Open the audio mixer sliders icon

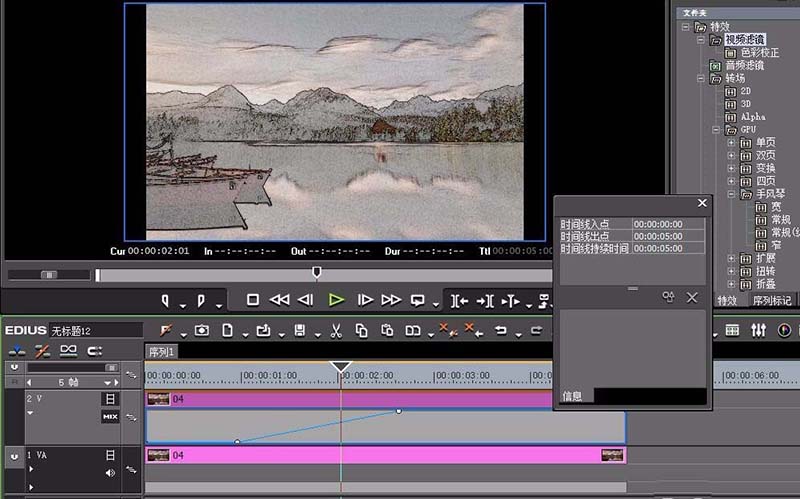pyautogui.click(x=758, y=330)
